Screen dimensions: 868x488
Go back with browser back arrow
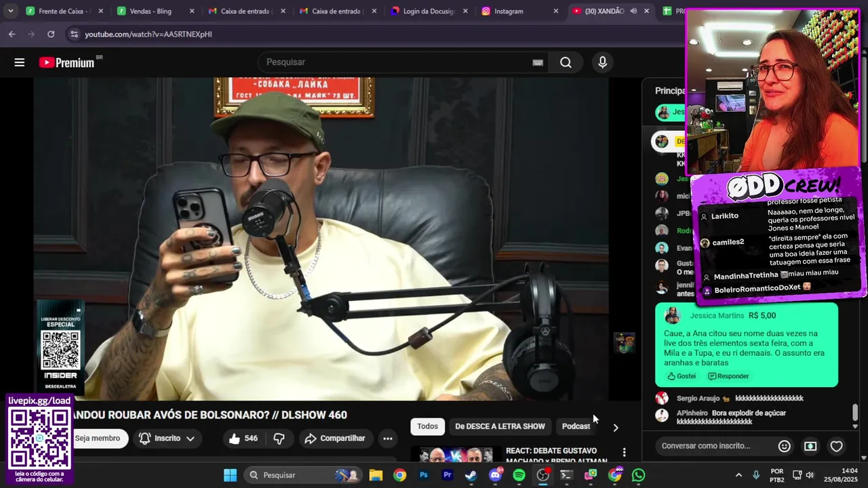[x=12, y=34]
